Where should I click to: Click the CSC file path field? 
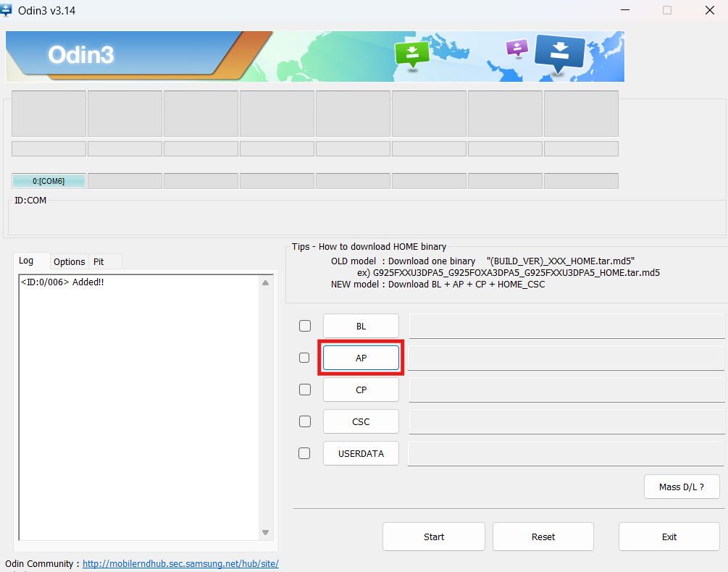point(567,421)
